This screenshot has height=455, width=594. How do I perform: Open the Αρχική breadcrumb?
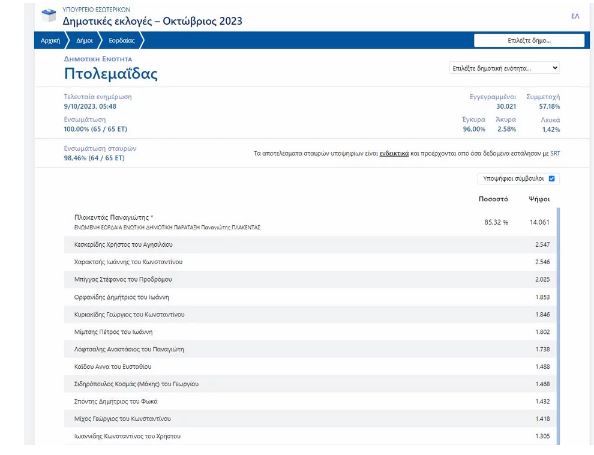50,41
